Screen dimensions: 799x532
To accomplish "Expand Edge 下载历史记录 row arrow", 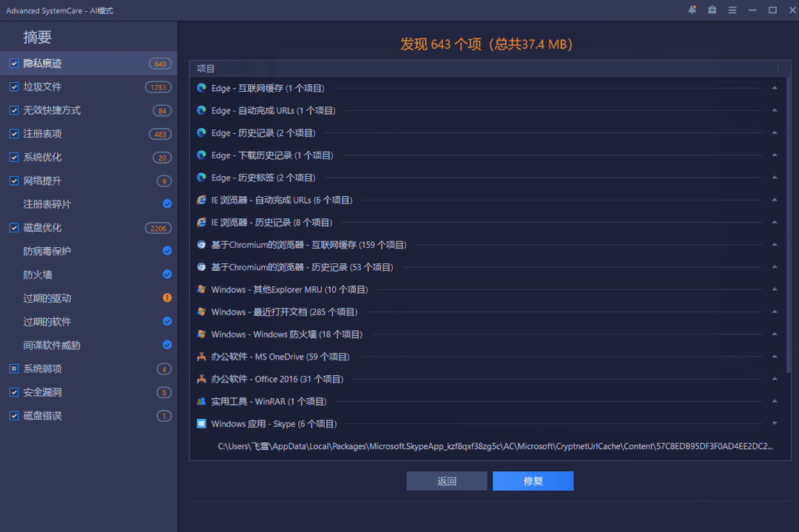I will point(775,155).
